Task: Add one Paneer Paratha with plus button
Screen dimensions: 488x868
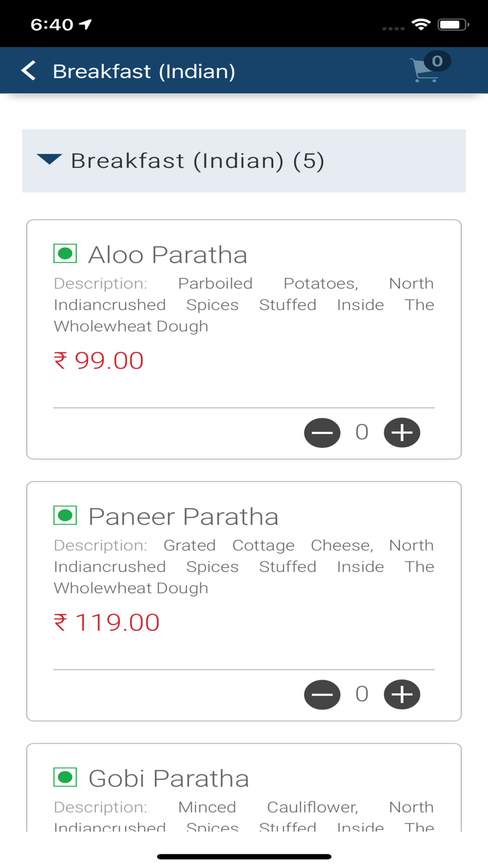Action: click(x=402, y=694)
